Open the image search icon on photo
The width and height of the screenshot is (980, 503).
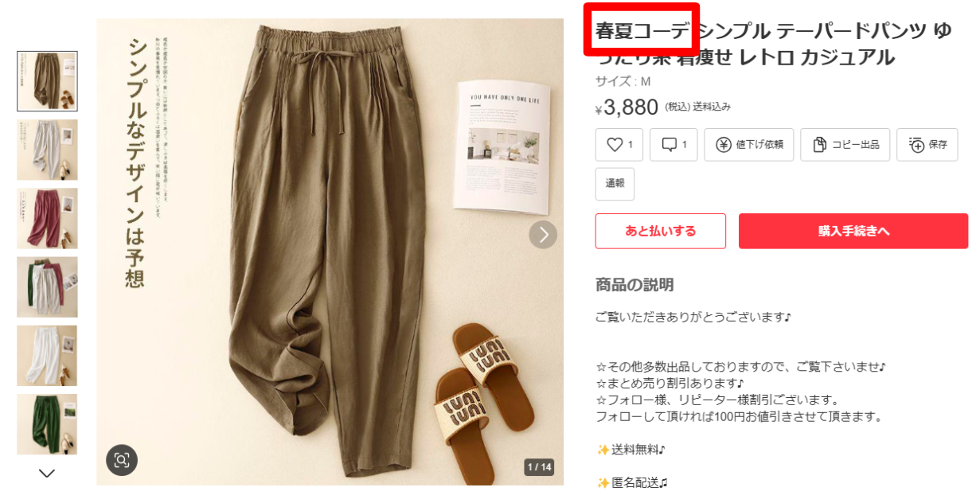(x=122, y=460)
